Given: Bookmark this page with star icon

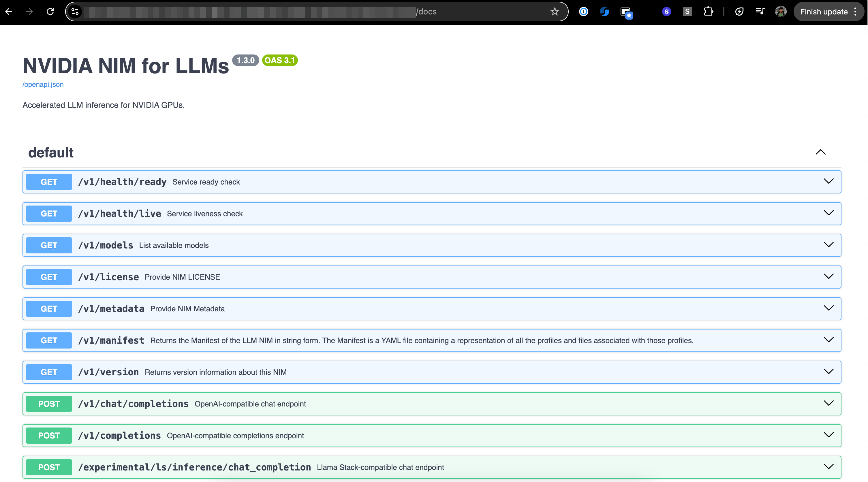Looking at the screenshot, I should tap(554, 12).
